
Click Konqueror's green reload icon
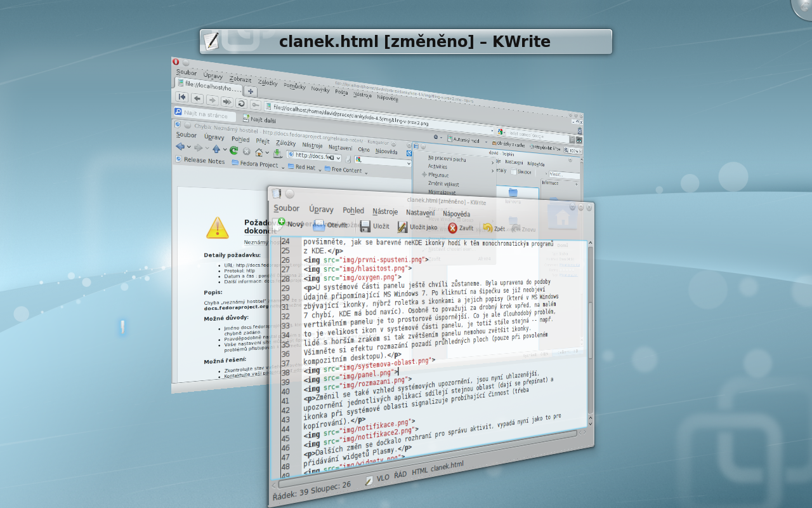pos(233,150)
